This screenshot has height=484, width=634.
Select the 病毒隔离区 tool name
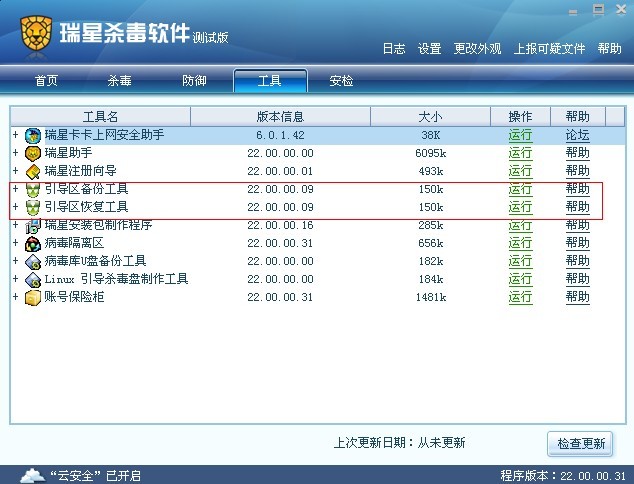(74, 243)
